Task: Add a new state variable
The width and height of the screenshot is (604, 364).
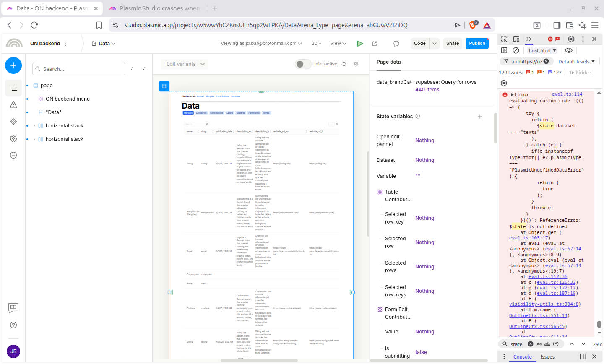Action: 480,117
